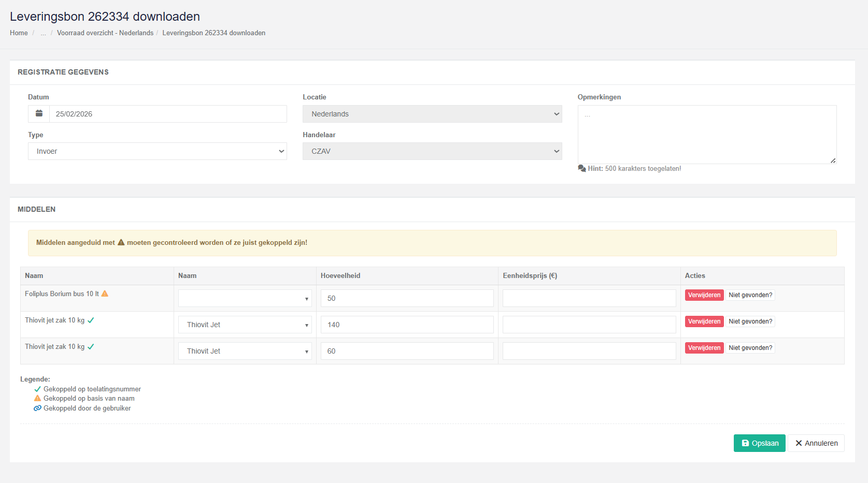The image size is (868, 483).
Task: Open the Thiovit Jet dropdown in the 60 row
Action: [245, 351]
